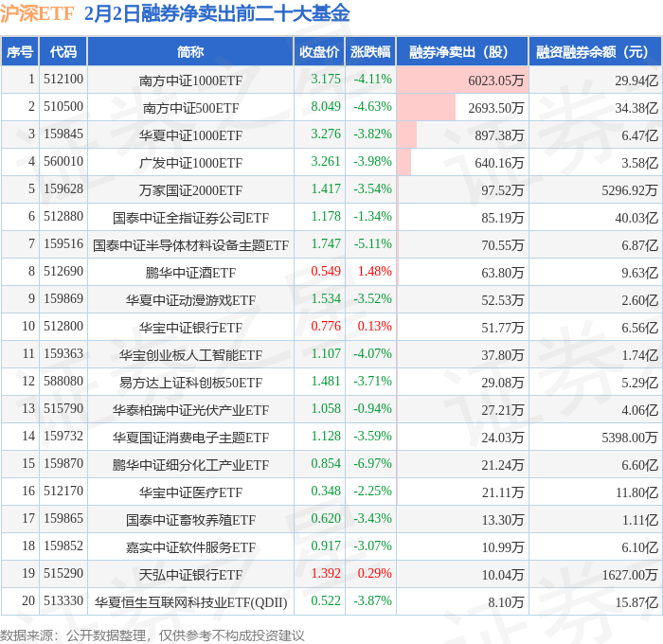The width and height of the screenshot is (663, 644).
Task: Click the 收盘价 column header
Action: [319, 52]
